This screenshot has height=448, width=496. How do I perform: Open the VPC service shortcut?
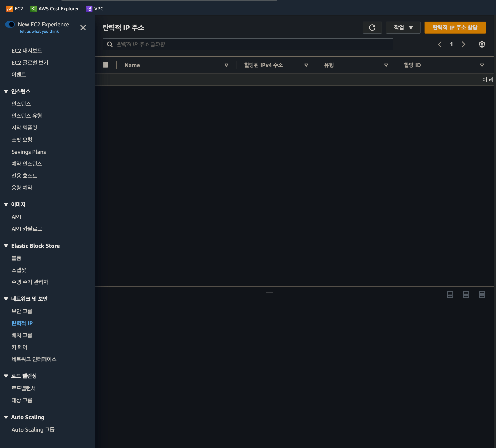[95, 9]
